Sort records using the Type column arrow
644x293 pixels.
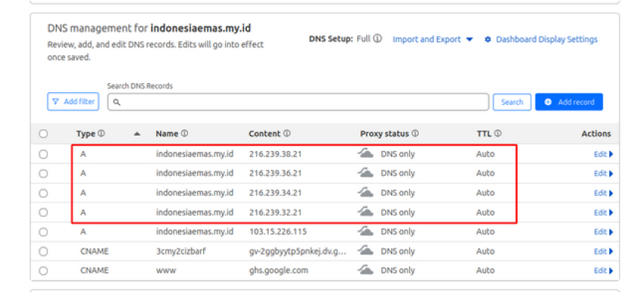click(x=137, y=134)
